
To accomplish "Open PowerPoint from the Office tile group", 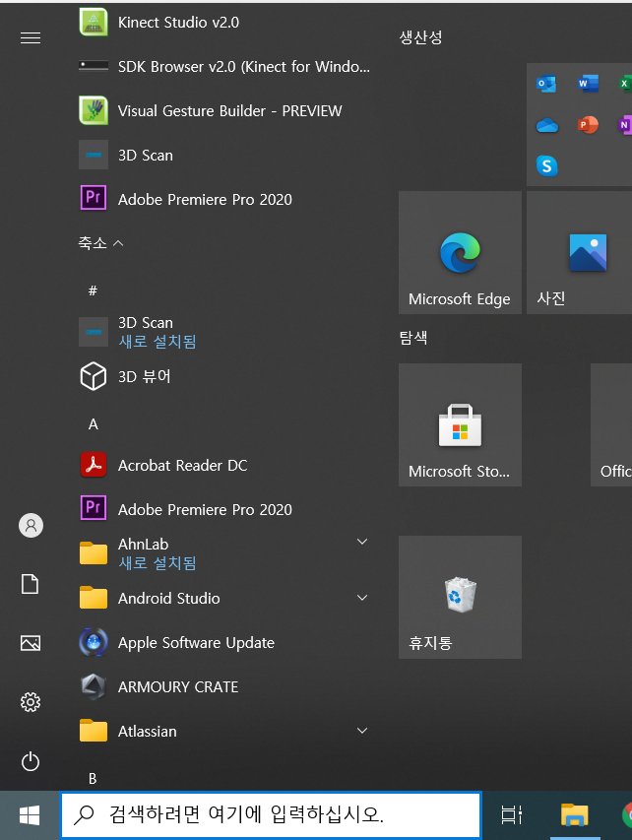I will click(x=588, y=125).
